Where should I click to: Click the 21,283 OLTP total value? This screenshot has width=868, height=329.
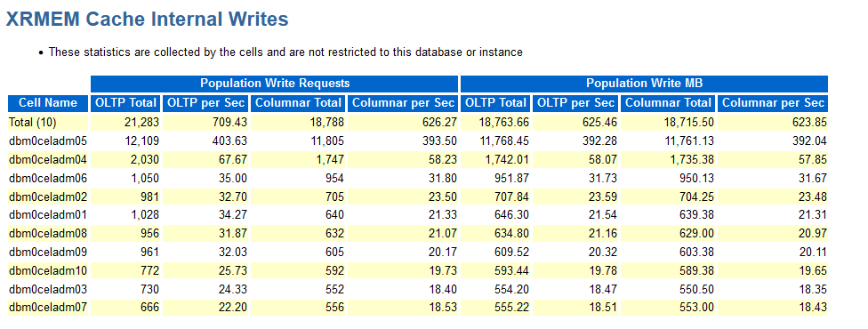(143, 123)
